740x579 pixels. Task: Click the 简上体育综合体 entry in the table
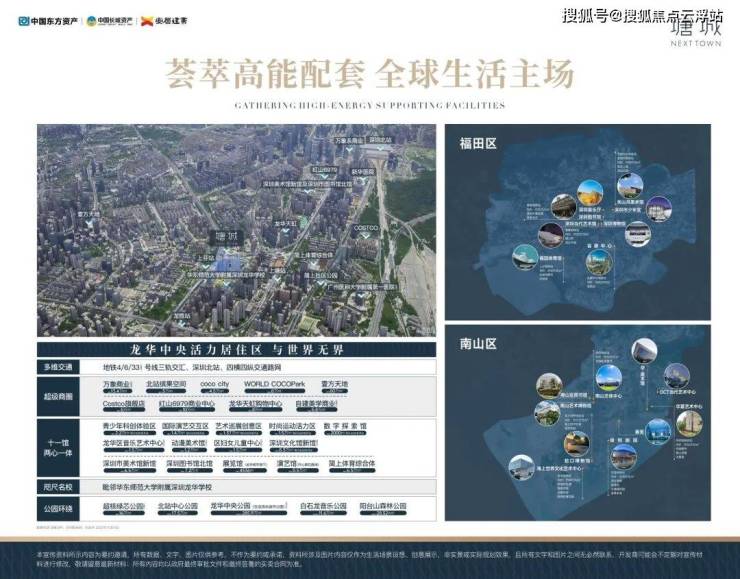(x=352, y=466)
